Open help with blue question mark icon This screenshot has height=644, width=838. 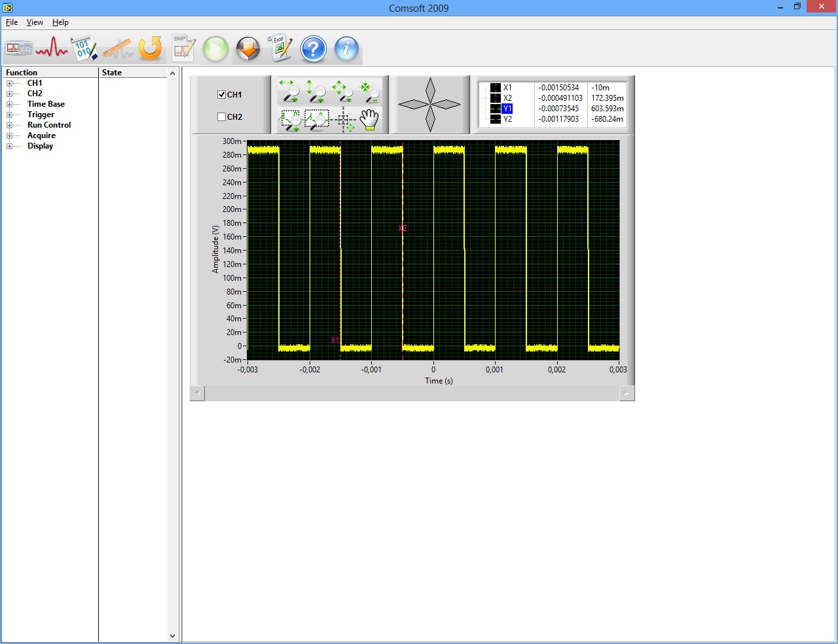(314, 49)
